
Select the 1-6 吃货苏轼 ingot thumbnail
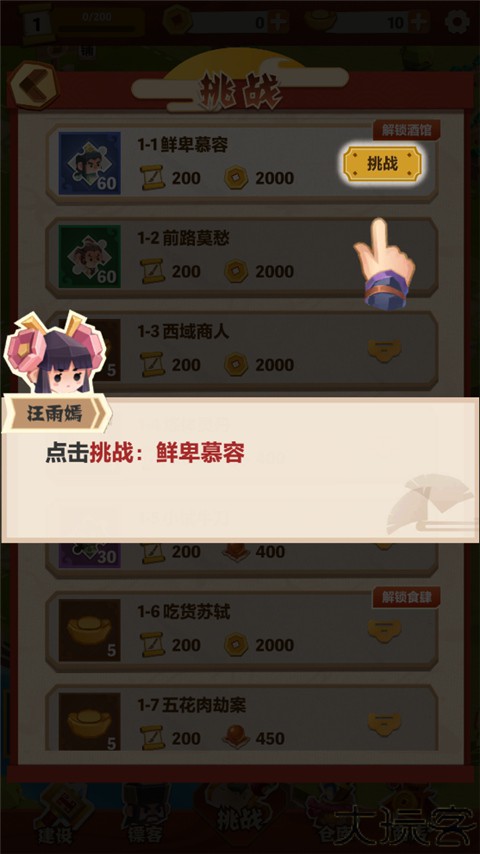(x=89, y=630)
